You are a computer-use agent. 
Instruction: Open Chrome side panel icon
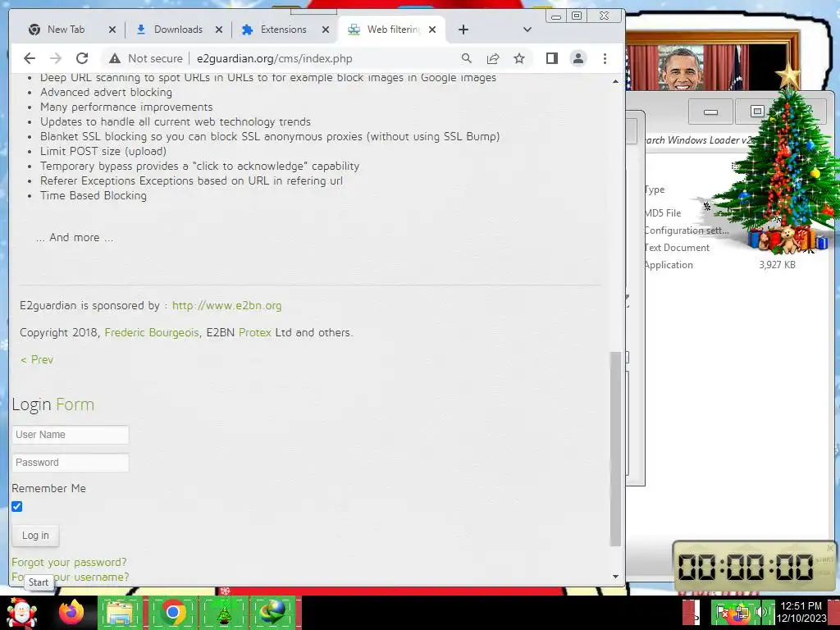(x=552, y=58)
